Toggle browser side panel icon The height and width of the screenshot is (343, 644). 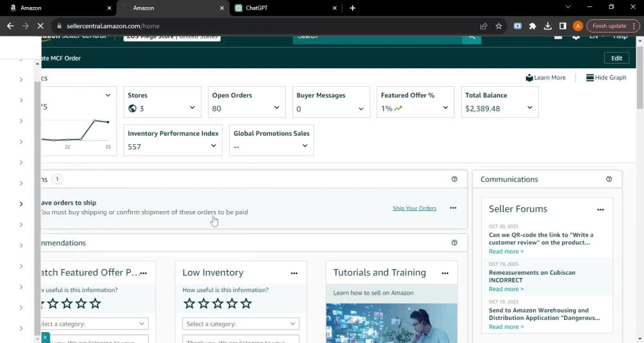(563, 26)
